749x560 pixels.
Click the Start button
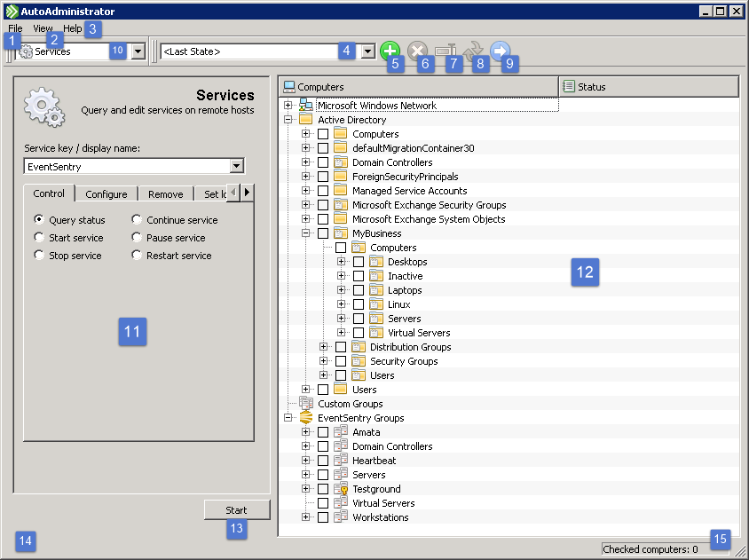237,509
